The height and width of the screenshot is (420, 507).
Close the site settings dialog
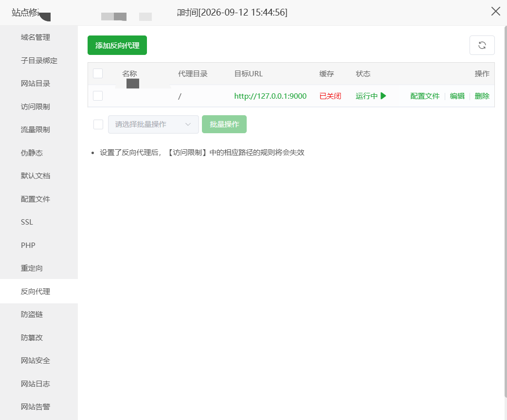coord(495,12)
